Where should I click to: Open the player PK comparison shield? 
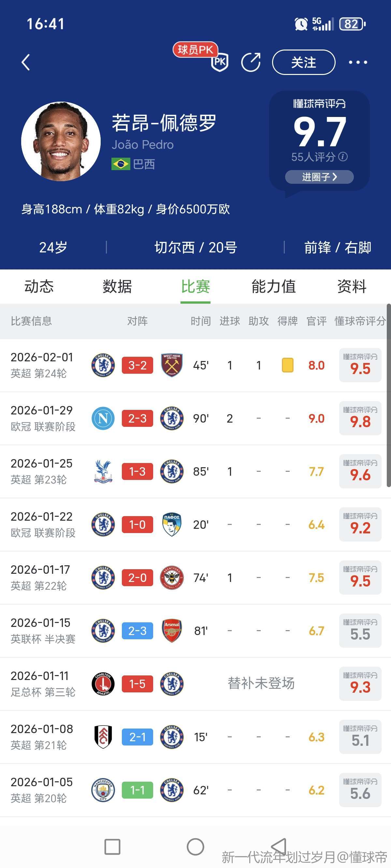(219, 62)
